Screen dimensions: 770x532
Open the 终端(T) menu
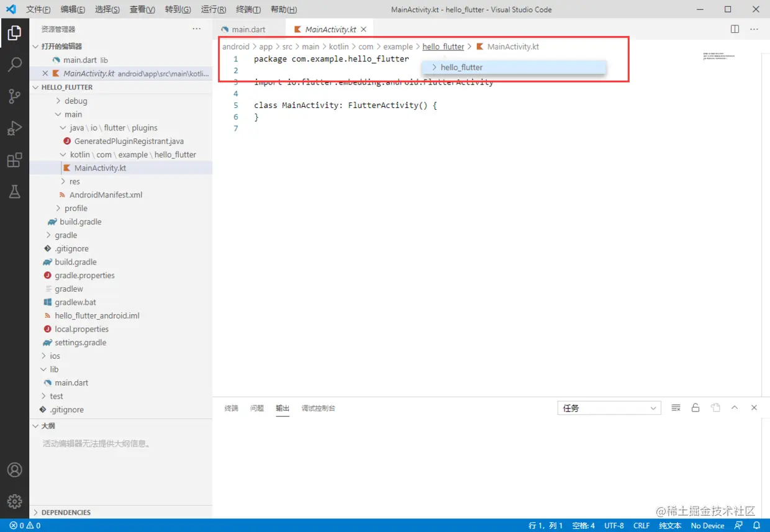249,9
